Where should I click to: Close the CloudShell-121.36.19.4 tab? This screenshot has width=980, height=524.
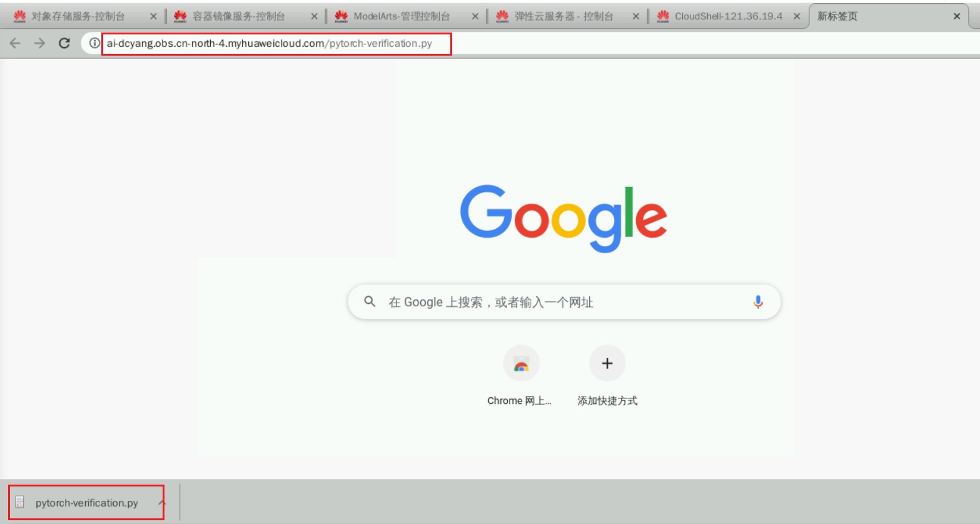[797, 16]
